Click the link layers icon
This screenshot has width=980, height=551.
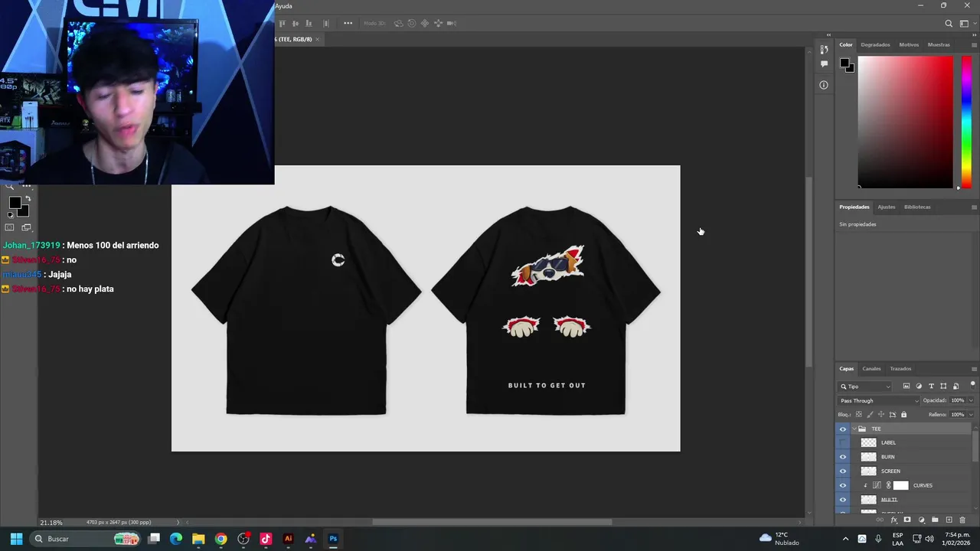click(x=880, y=520)
